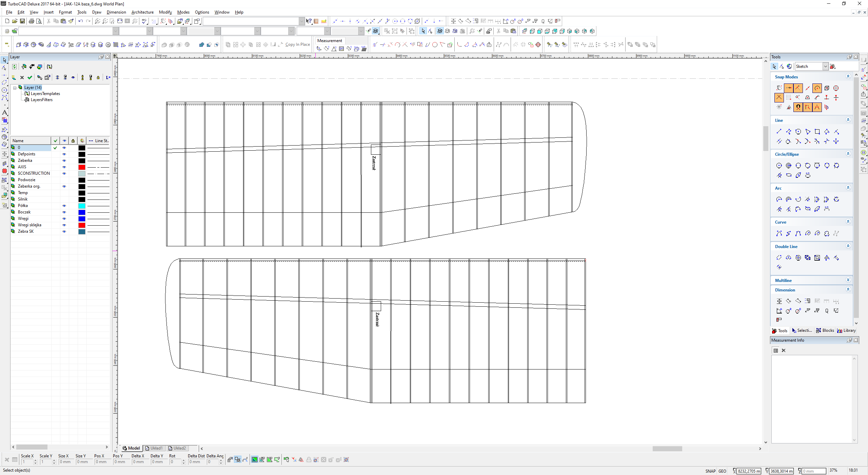Viewport: 868px width, 475px height.
Task: Expand the Multiline section
Action: pos(848,280)
